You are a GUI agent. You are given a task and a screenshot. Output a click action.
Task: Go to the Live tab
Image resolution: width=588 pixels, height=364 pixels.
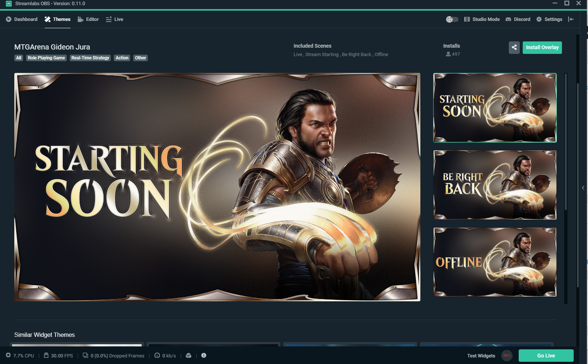click(114, 19)
